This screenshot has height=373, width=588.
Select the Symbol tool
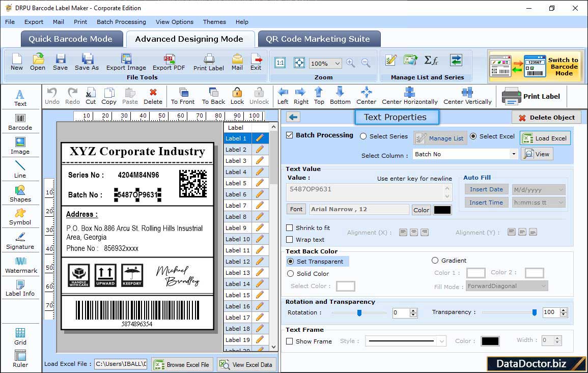pos(20,217)
